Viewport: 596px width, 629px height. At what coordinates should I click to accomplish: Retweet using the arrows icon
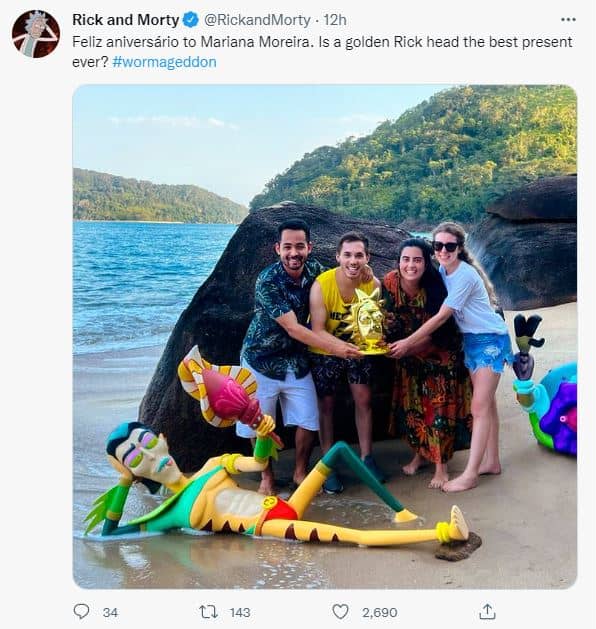(x=209, y=612)
